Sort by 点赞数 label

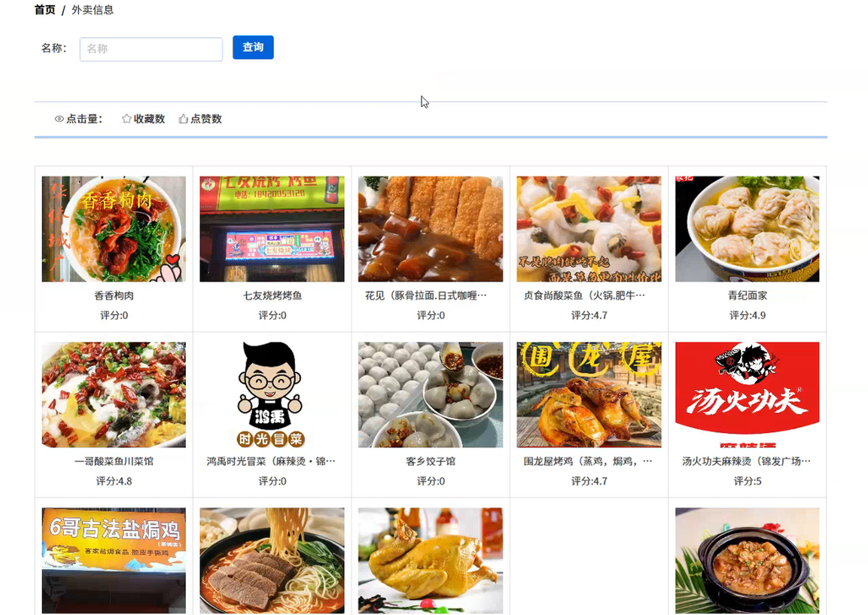point(206,119)
